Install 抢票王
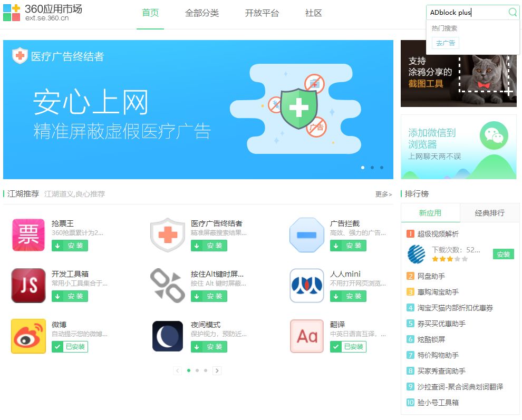522x420 pixels. (x=70, y=246)
